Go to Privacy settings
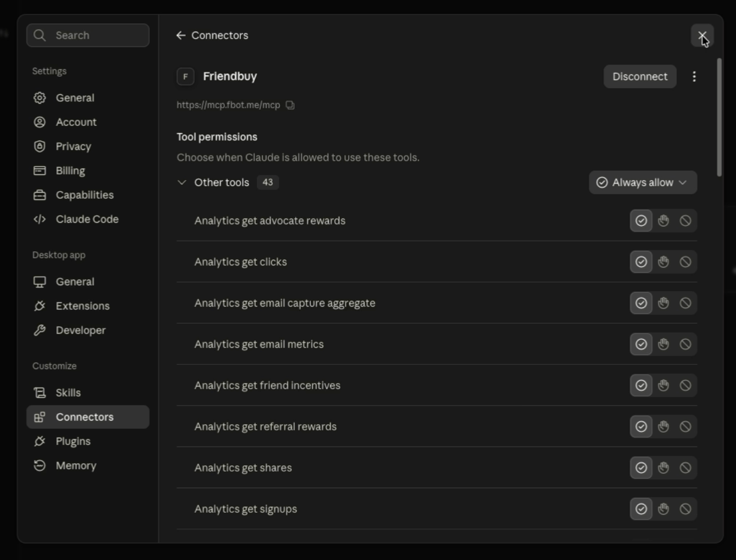 pos(87,146)
